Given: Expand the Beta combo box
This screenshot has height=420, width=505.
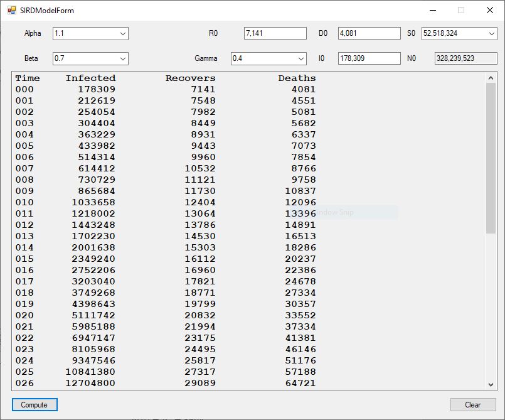Looking at the screenshot, I should (x=122, y=58).
